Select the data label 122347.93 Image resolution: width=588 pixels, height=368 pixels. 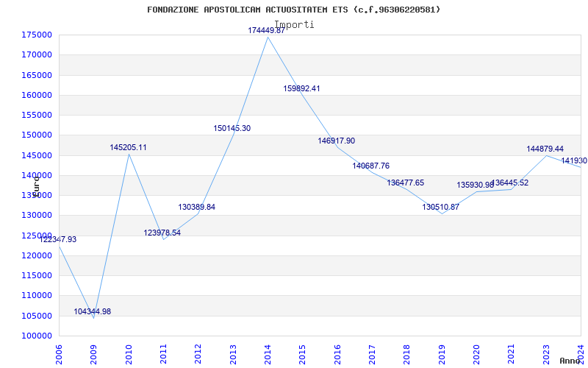(58, 240)
